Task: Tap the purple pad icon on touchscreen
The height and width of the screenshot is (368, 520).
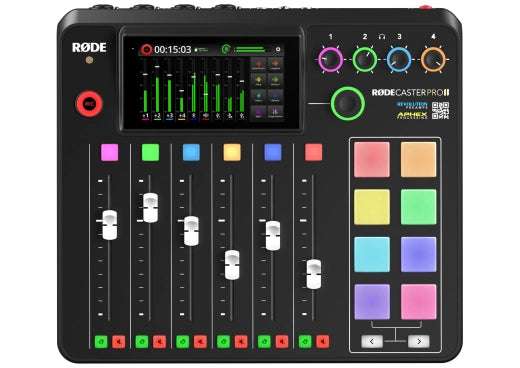Action: coord(258,112)
